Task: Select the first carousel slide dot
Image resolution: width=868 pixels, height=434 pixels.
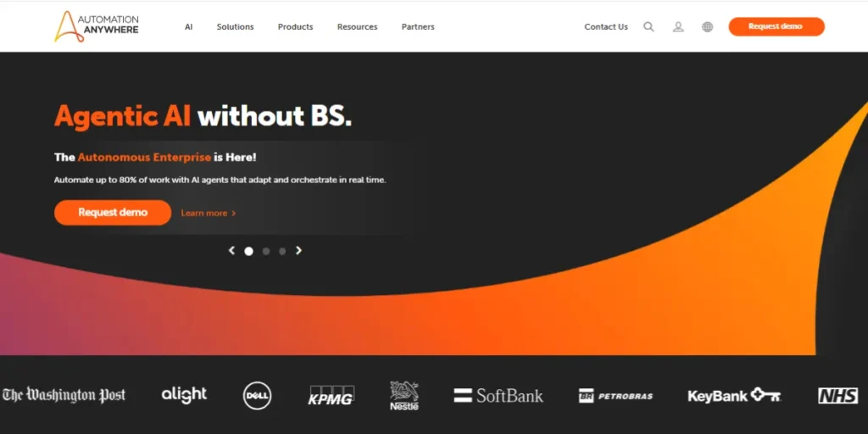Action: (248, 251)
